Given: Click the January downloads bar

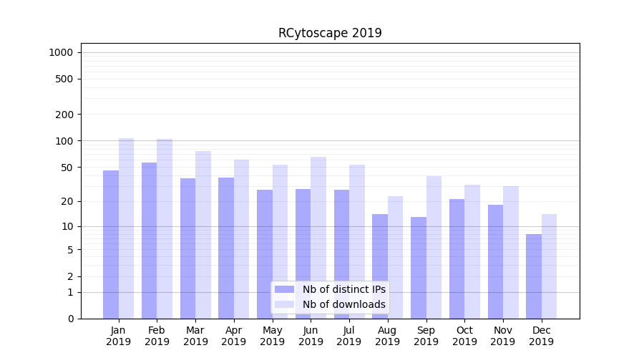Looking at the screenshot, I should click(127, 228).
